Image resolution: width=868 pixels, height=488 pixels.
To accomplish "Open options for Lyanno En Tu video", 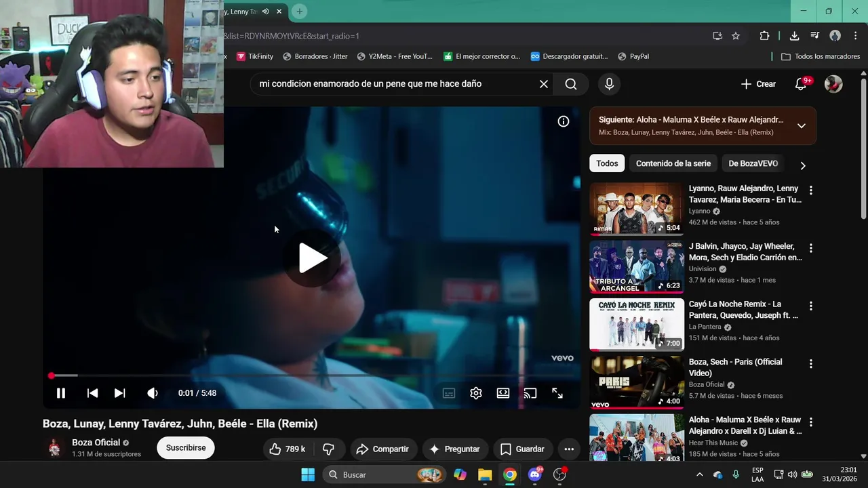I will click(x=810, y=190).
